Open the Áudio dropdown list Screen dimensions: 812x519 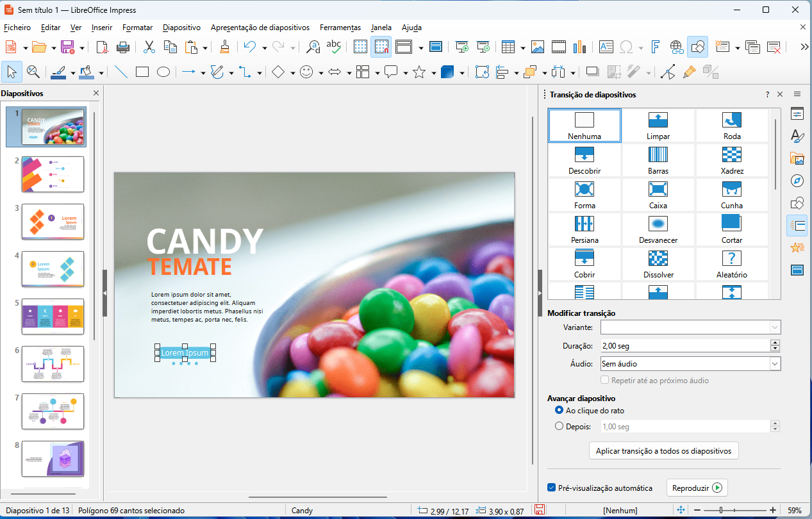point(775,363)
